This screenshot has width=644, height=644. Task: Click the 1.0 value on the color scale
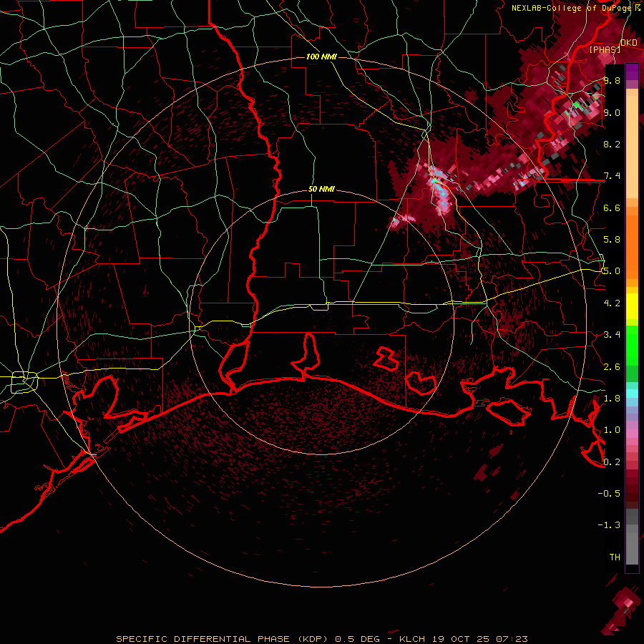(612, 430)
